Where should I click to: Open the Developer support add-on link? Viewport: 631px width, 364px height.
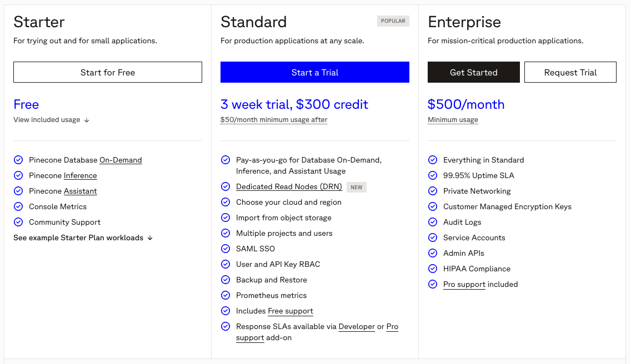(x=357, y=326)
